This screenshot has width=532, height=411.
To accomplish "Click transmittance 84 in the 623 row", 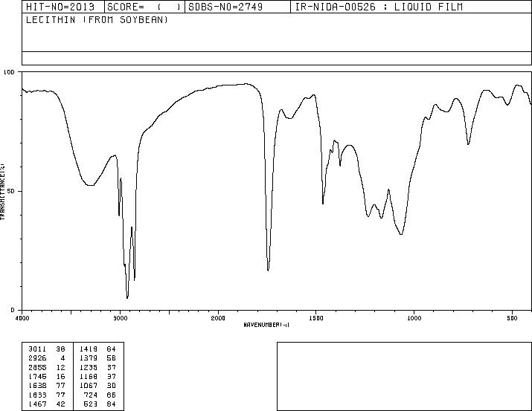I will [112, 404].
